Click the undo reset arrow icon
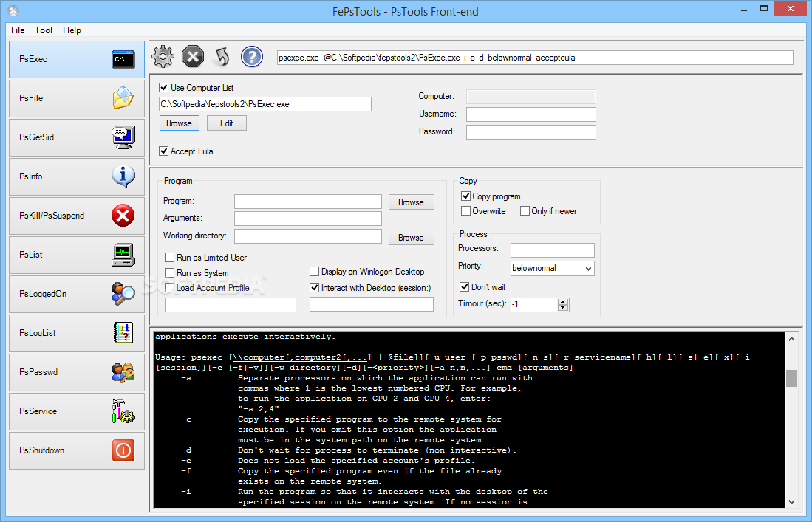This screenshot has width=812, height=522. click(222, 56)
